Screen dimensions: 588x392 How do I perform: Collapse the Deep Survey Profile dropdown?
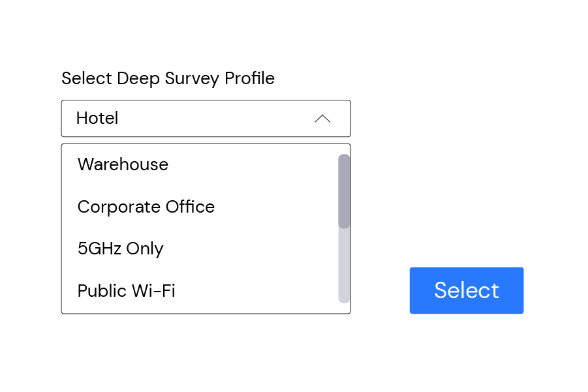coord(322,119)
